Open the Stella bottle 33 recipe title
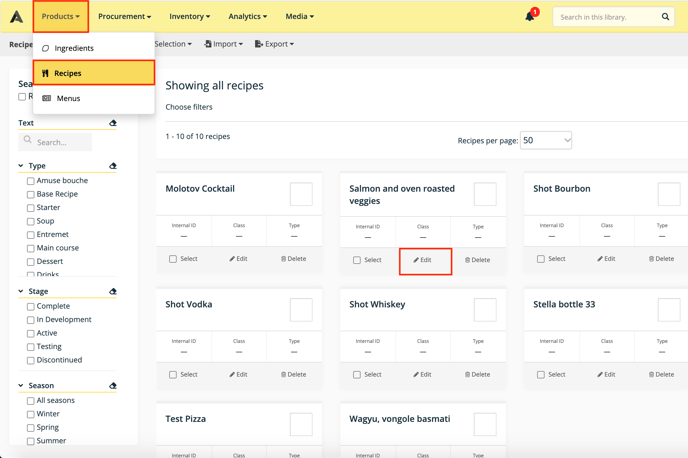This screenshot has width=688, height=458. pyautogui.click(x=564, y=304)
